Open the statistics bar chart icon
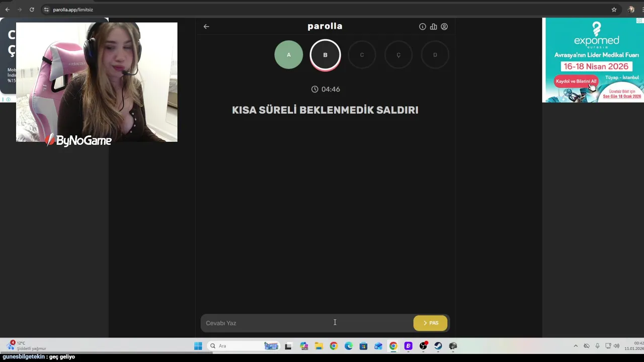The image size is (644, 362). (x=433, y=27)
